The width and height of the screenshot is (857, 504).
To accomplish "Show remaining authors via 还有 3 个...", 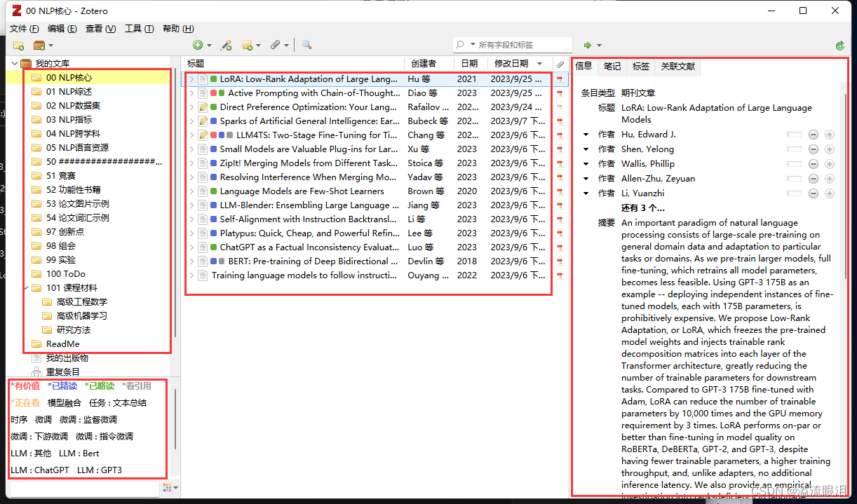I will 643,208.
